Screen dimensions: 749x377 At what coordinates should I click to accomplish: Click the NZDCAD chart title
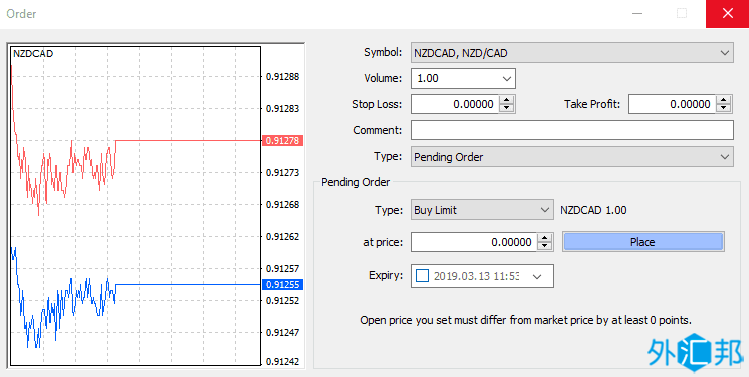(x=33, y=54)
